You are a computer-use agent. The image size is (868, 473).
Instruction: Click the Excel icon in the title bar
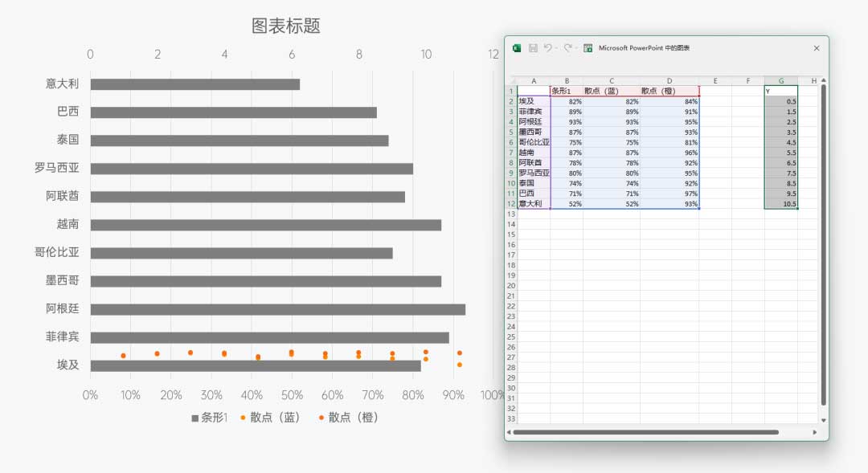(x=518, y=48)
